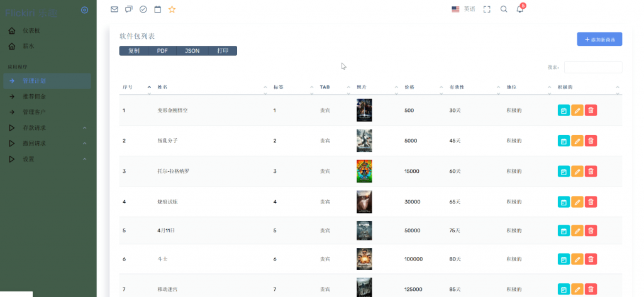The width and height of the screenshot is (644, 297).
Task: Delete row 3 using red trash icon
Action: (591, 171)
